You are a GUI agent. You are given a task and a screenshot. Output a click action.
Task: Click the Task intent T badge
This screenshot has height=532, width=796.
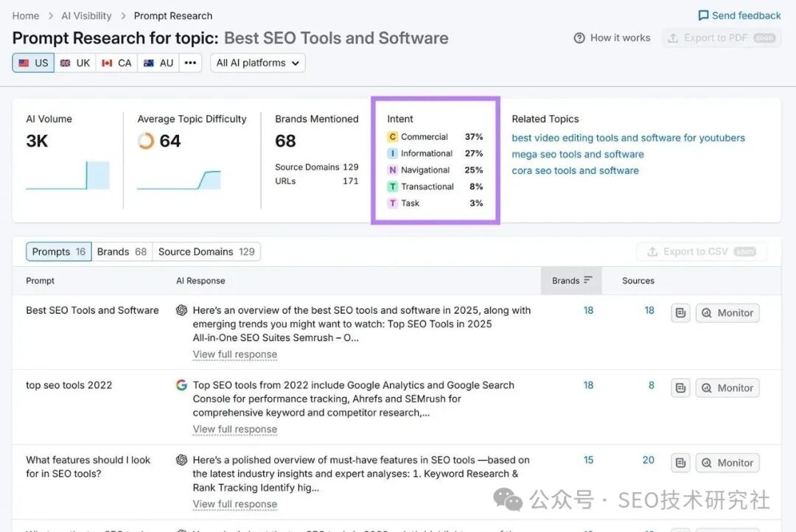tap(392, 203)
